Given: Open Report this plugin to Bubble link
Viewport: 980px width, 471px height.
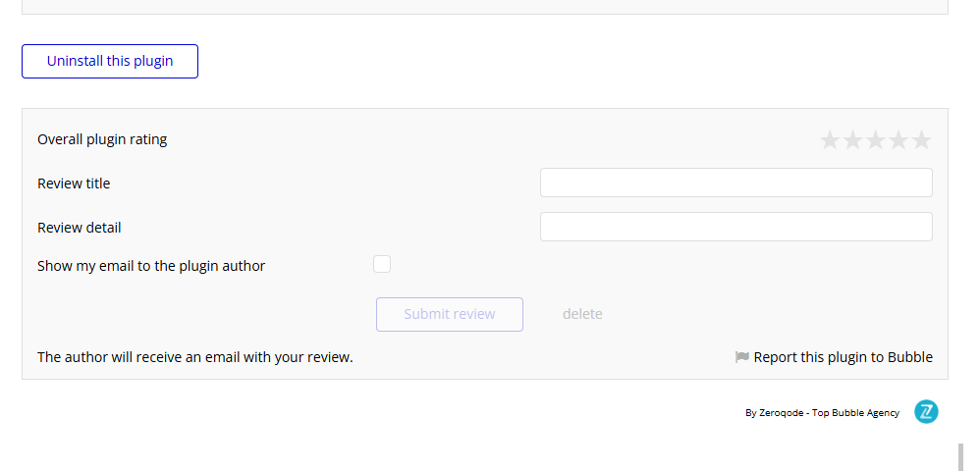Looking at the screenshot, I should [x=844, y=357].
